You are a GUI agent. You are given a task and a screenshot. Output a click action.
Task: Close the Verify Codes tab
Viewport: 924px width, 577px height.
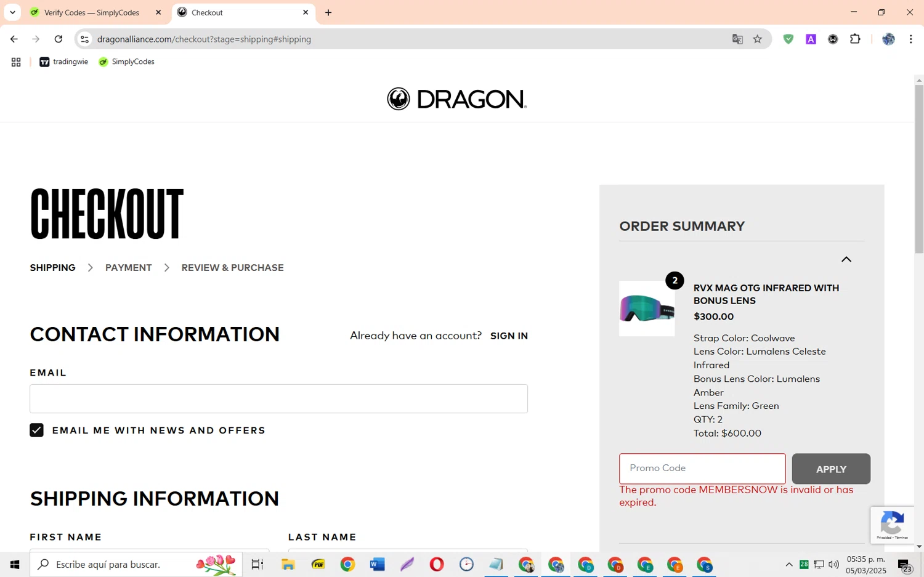(x=158, y=12)
